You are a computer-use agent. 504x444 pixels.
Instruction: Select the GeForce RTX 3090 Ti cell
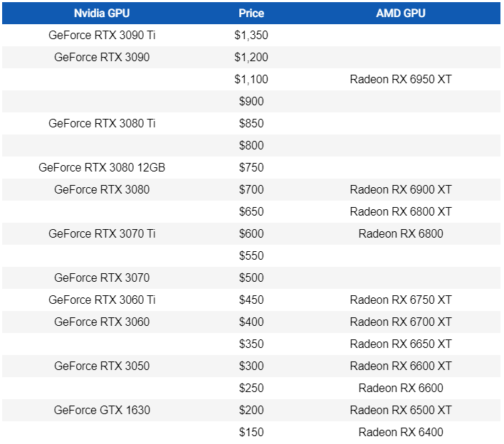coord(102,35)
